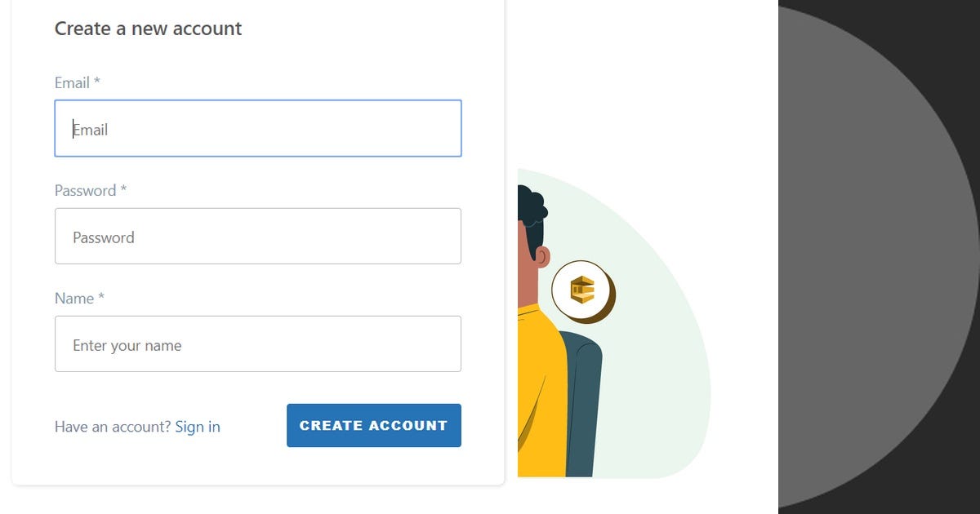
Task: Click the Email placeholder text
Action: [91, 129]
